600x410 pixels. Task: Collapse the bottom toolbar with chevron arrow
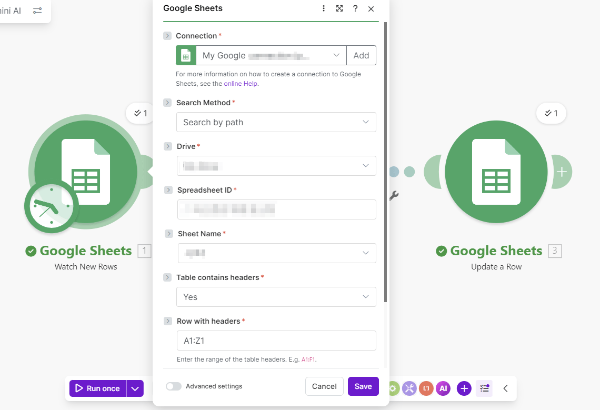point(505,389)
